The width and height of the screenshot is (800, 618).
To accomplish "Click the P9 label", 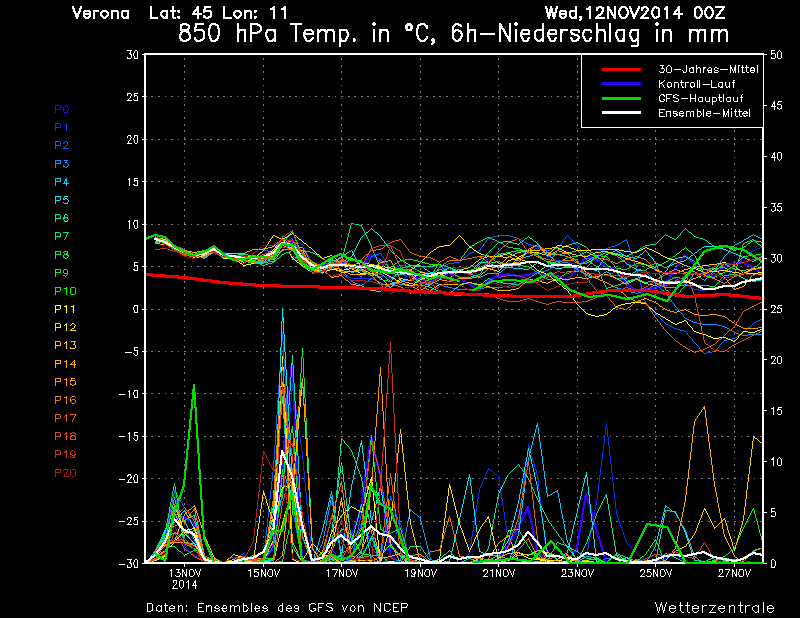I will click(x=62, y=273).
